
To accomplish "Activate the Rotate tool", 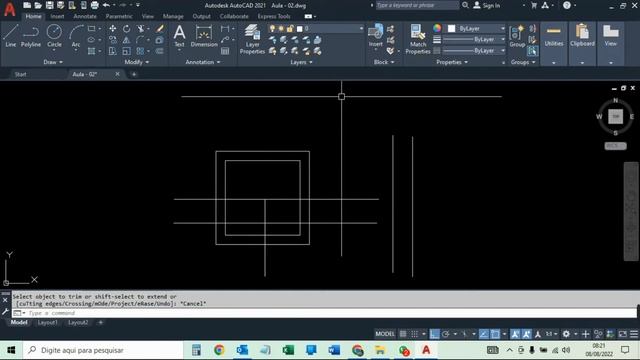I will [127, 29].
